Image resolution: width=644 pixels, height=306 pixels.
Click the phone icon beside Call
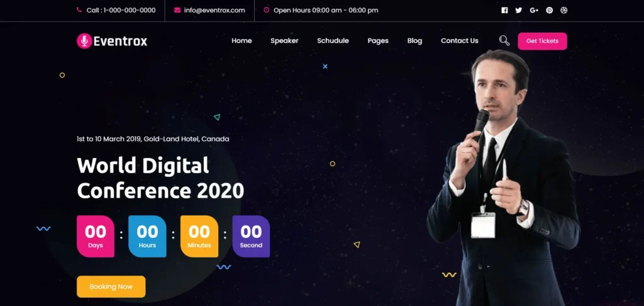pyautogui.click(x=79, y=10)
